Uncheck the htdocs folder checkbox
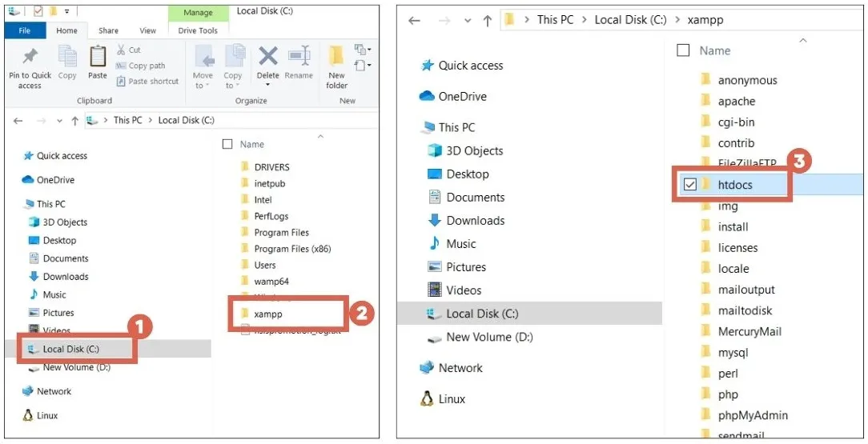The image size is (868, 444). [x=689, y=185]
